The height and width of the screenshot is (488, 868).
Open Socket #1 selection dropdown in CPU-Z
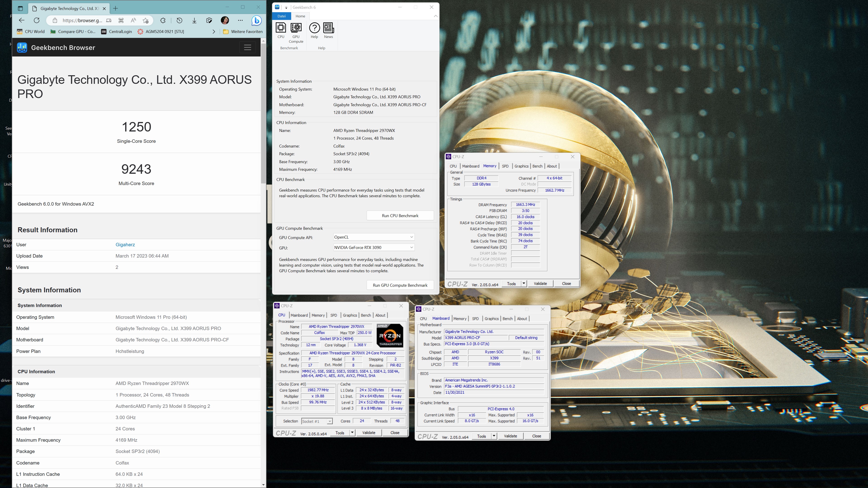point(317,421)
